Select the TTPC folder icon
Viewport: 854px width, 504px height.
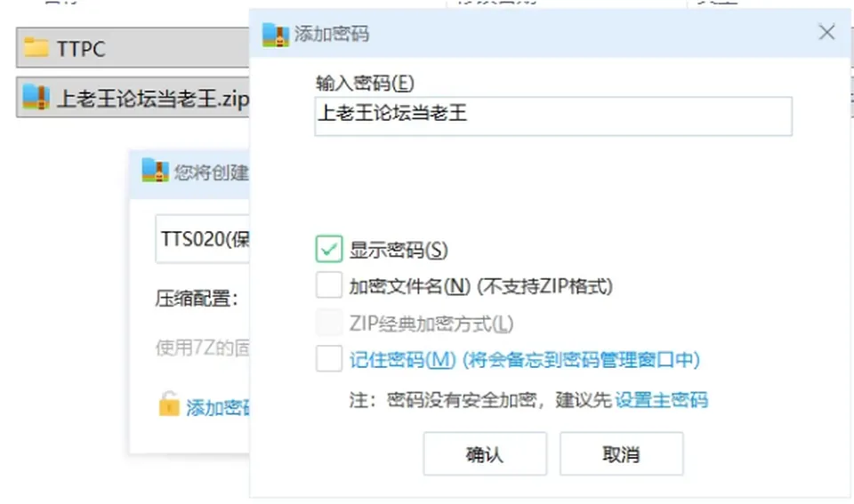click(x=36, y=48)
